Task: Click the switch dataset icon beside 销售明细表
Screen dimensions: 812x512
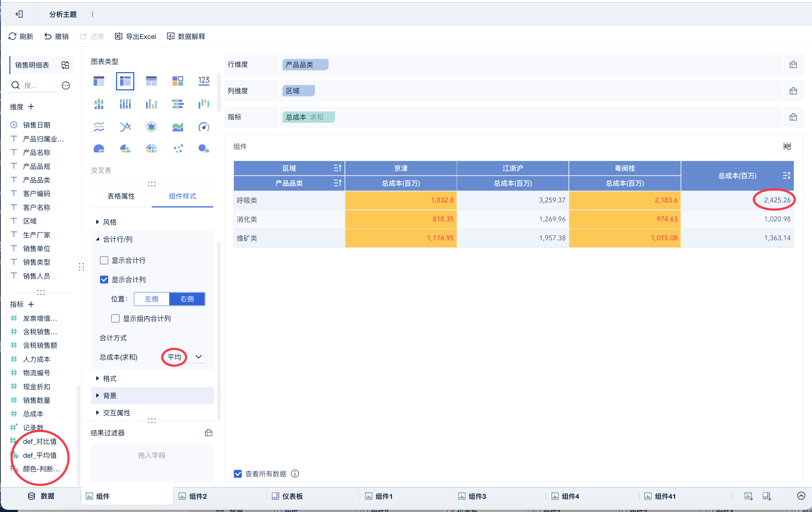Action: (65, 65)
